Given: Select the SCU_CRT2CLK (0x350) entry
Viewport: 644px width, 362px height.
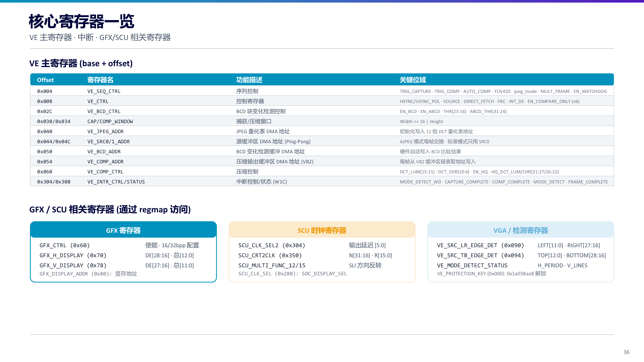Looking at the screenshot, I should 270,255.
